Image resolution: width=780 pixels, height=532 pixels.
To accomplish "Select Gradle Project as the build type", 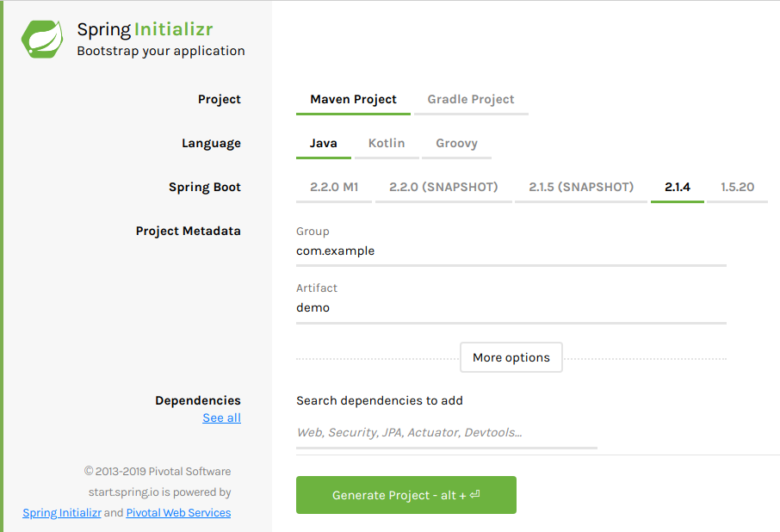I will pyautogui.click(x=471, y=99).
